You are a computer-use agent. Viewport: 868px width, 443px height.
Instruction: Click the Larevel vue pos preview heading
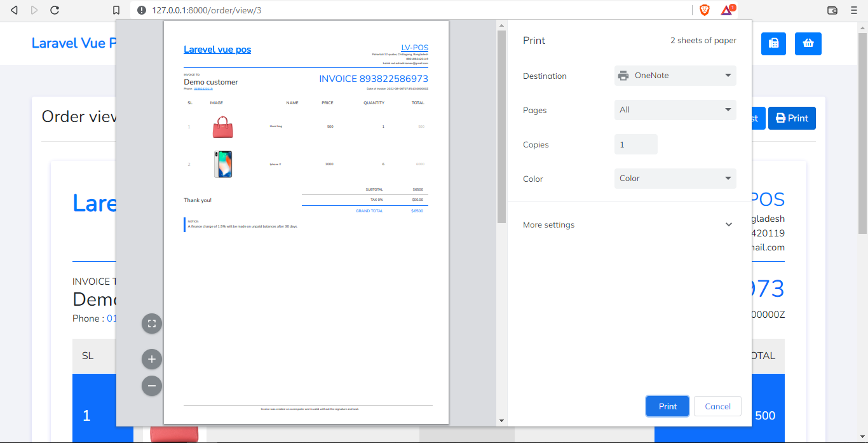(x=217, y=50)
